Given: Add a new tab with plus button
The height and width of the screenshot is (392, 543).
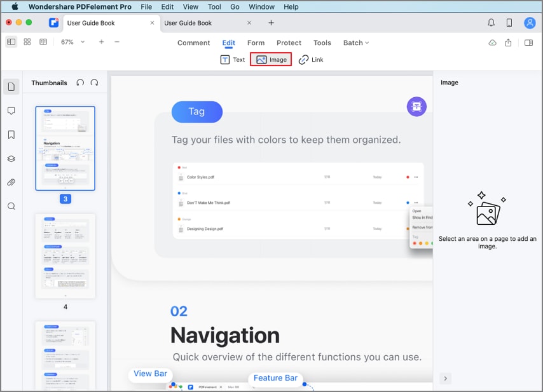Looking at the screenshot, I should pos(271,23).
